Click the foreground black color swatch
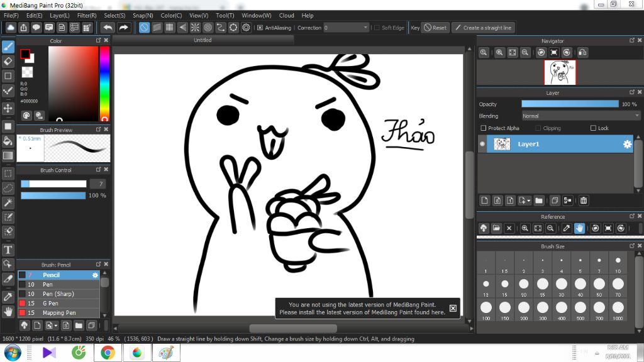 (x=25, y=54)
